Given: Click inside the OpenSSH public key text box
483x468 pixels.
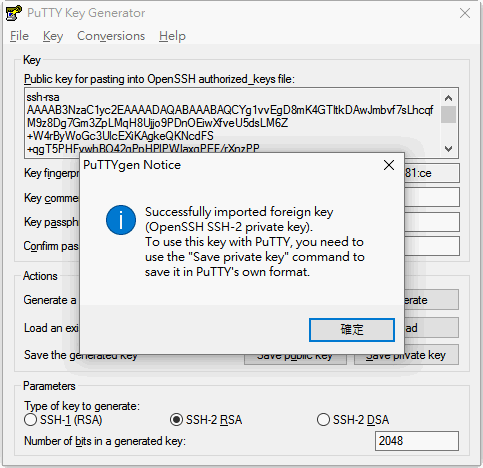Looking at the screenshot, I should 233,123.
